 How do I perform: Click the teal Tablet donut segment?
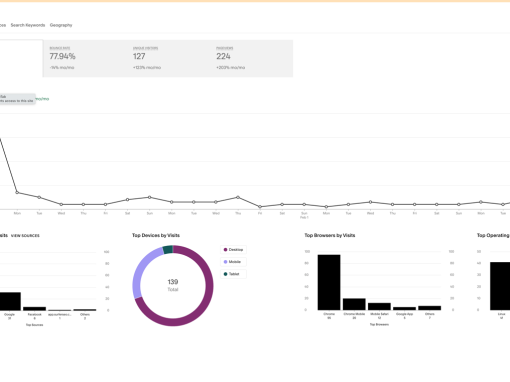coord(168,249)
